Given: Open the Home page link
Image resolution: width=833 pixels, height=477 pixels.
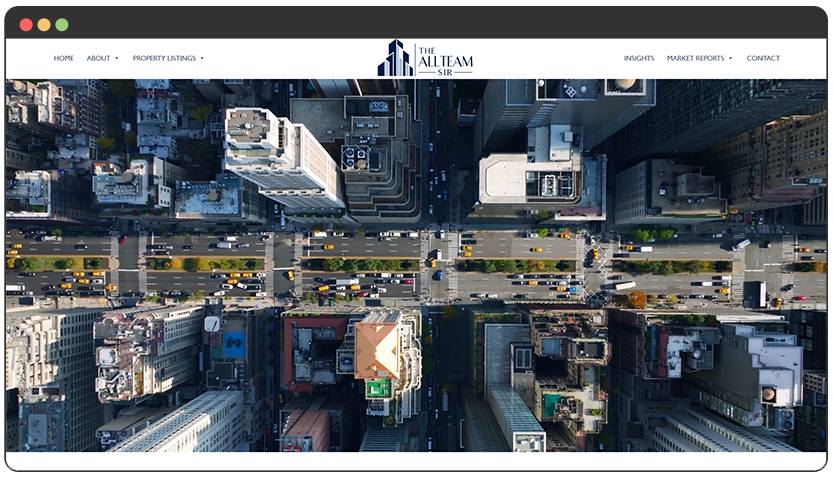Looking at the screenshot, I should click(63, 58).
